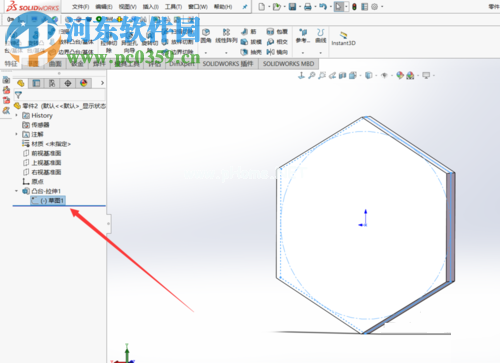The height and width of the screenshot is (363, 500).
Task: Select the Wrap (包覆) tool
Action: (277, 32)
